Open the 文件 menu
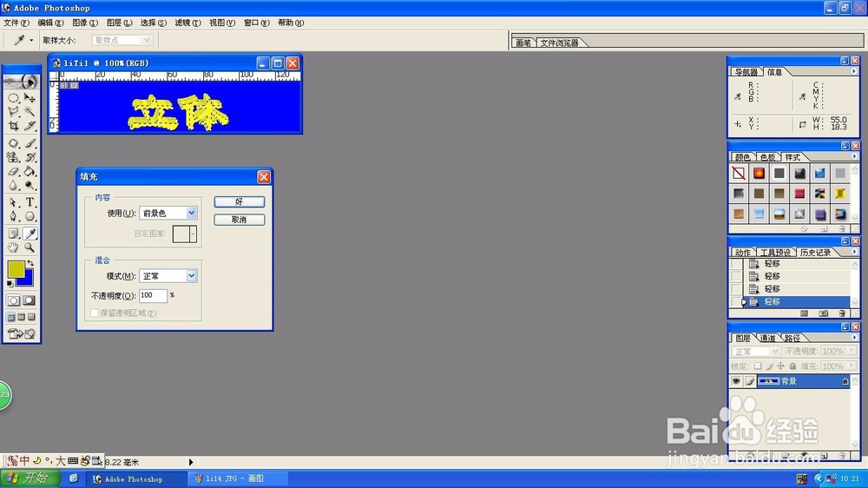 (16, 23)
